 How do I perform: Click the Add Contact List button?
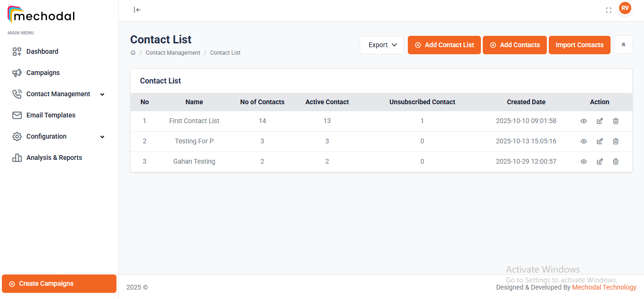pyautogui.click(x=444, y=45)
